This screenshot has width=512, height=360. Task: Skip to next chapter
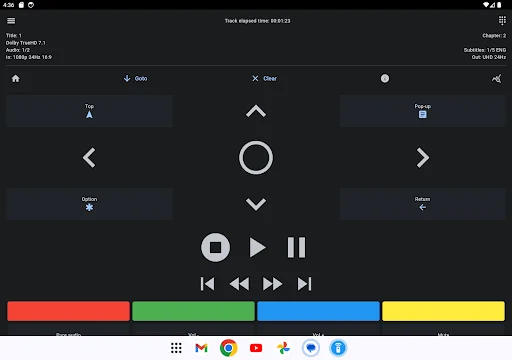(x=304, y=284)
